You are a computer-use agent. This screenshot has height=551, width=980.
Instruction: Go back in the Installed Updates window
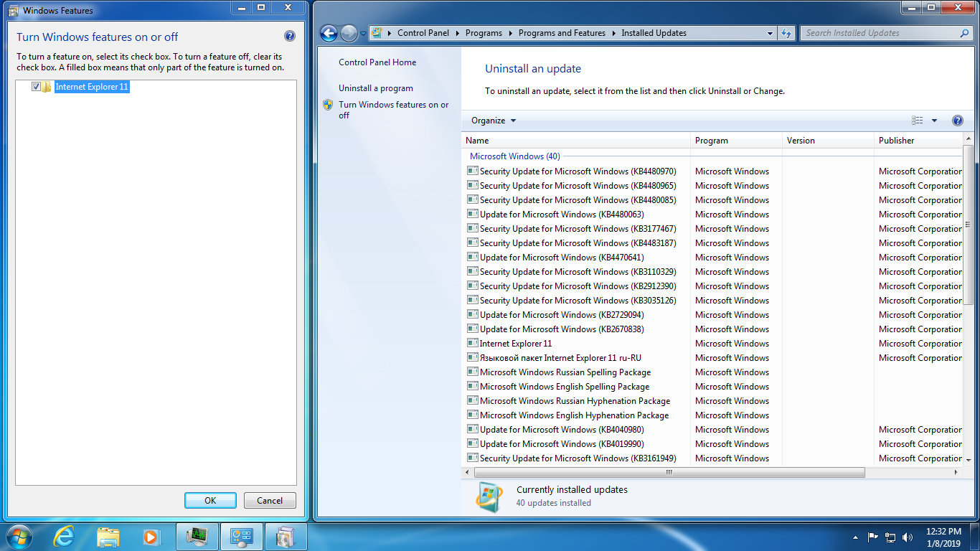[x=329, y=33]
